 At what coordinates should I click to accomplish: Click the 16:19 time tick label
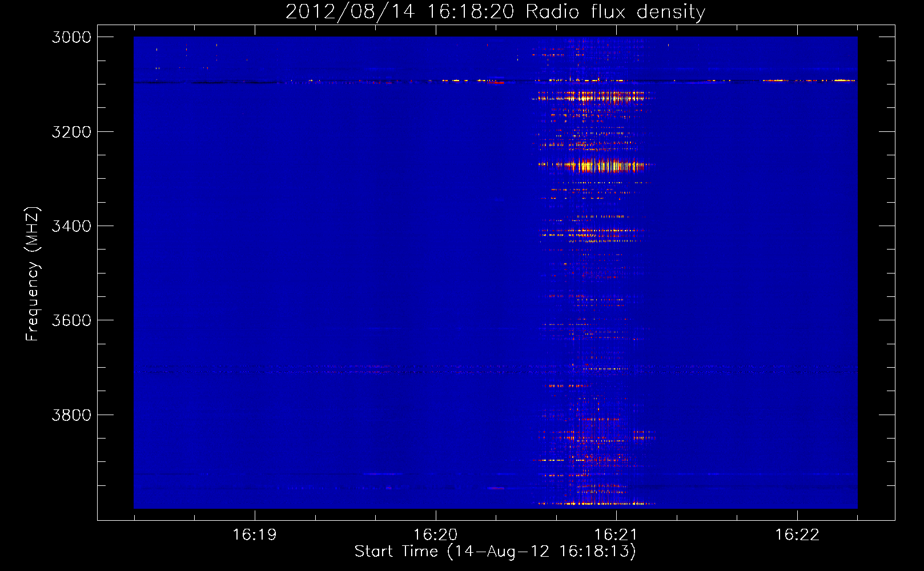pos(255,534)
